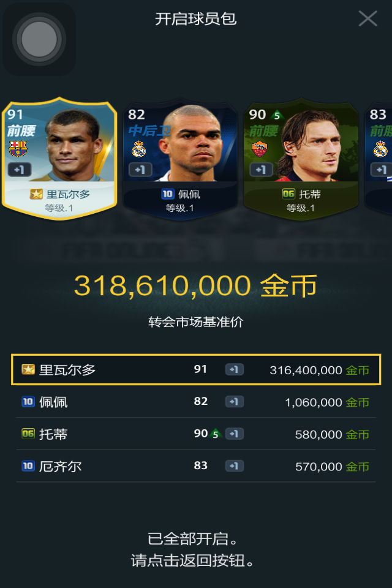Select the 厄齐尔 row in price list
The image size is (392, 588).
tap(196, 466)
